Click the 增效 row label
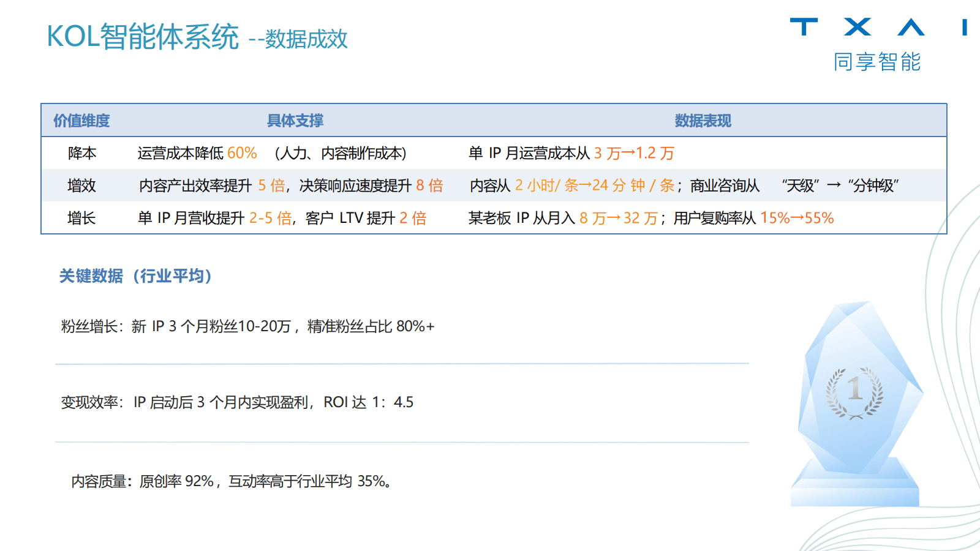 [x=81, y=186]
